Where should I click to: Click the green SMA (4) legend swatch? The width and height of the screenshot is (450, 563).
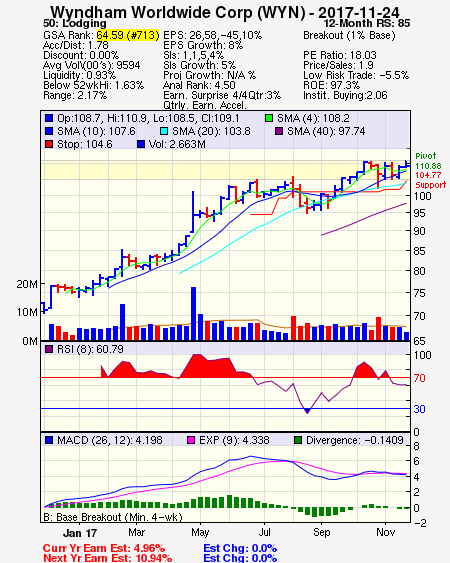[x=269, y=118]
